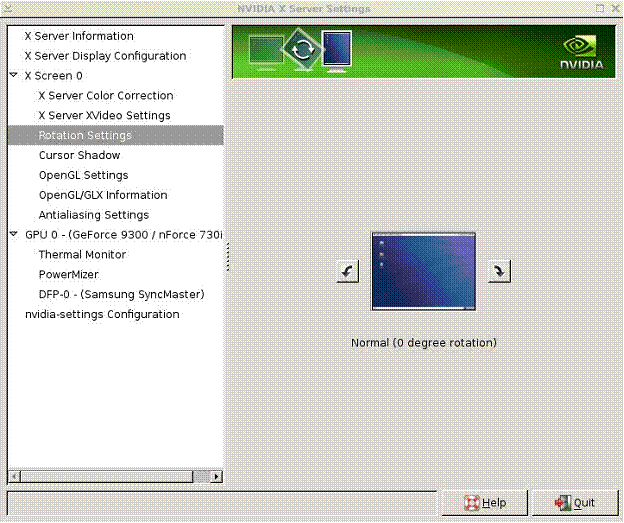Rotate screen right with clockwise arrow
The width and height of the screenshot is (624, 523).
click(x=499, y=271)
